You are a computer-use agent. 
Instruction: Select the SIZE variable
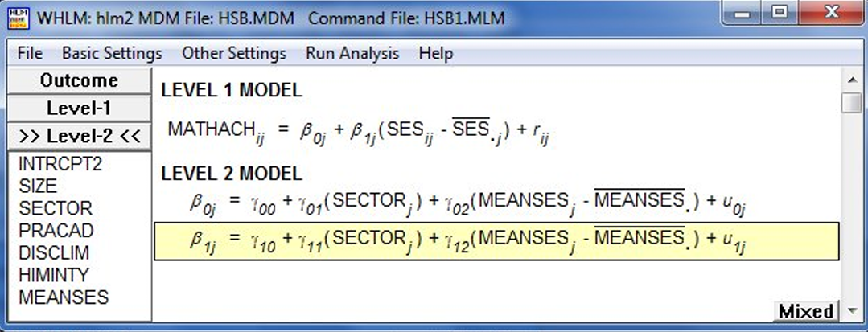[38, 186]
